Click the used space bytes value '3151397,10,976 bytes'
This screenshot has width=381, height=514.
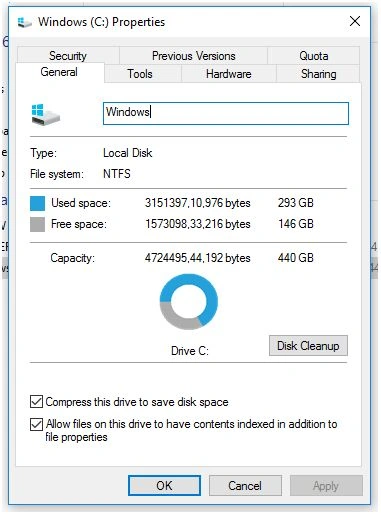coord(198,203)
